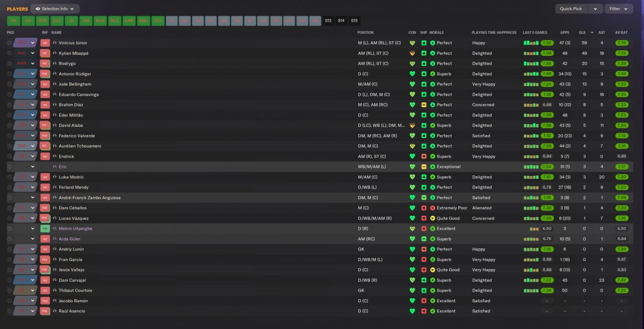644x329 pixels.
Task: Toggle the selection tick for Fran García
Action: (x=10, y=259)
